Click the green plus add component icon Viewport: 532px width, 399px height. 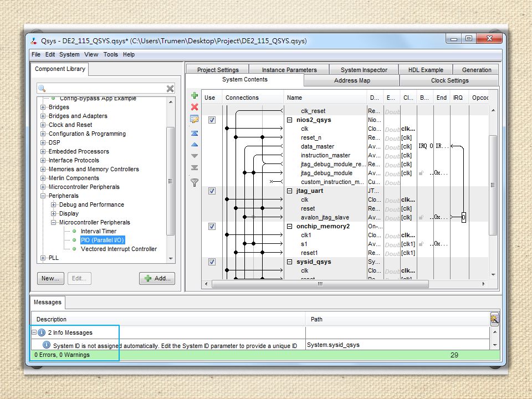click(x=195, y=95)
